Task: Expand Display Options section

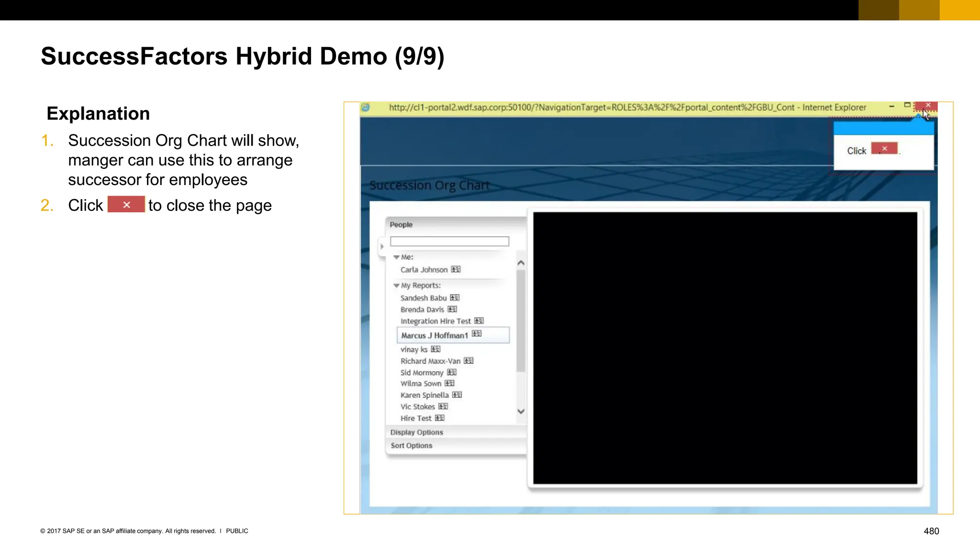Action: pyautogui.click(x=417, y=432)
